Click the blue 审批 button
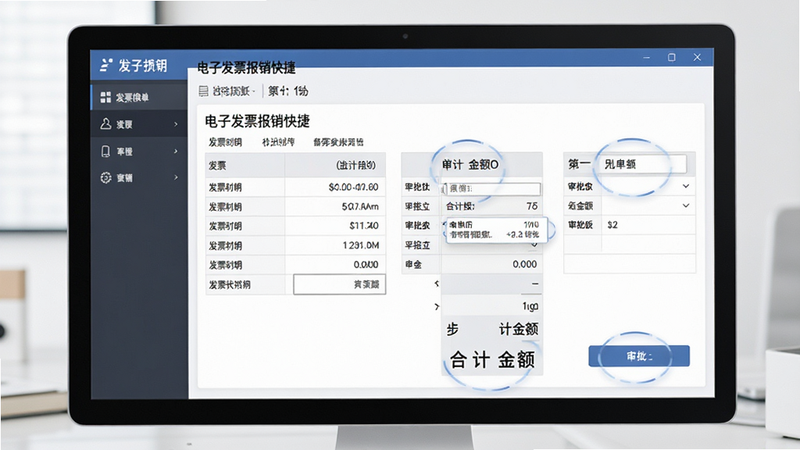Viewport: 800px width, 450px height. click(x=639, y=356)
